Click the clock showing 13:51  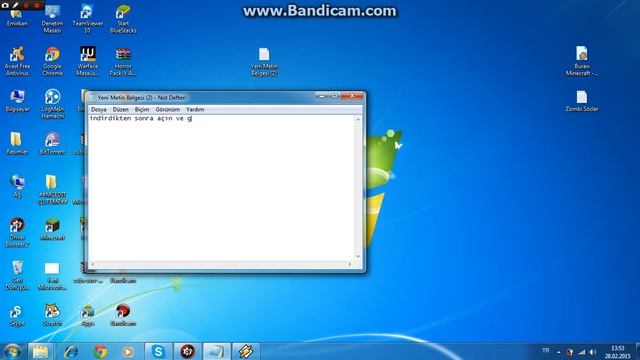(618, 352)
